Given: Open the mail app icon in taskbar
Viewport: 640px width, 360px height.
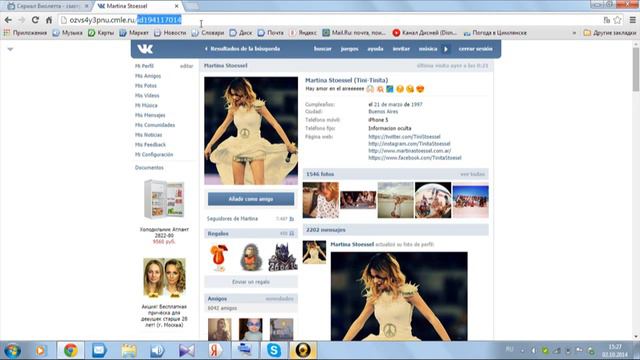Looking at the screenshot, I should coord(99,350).
